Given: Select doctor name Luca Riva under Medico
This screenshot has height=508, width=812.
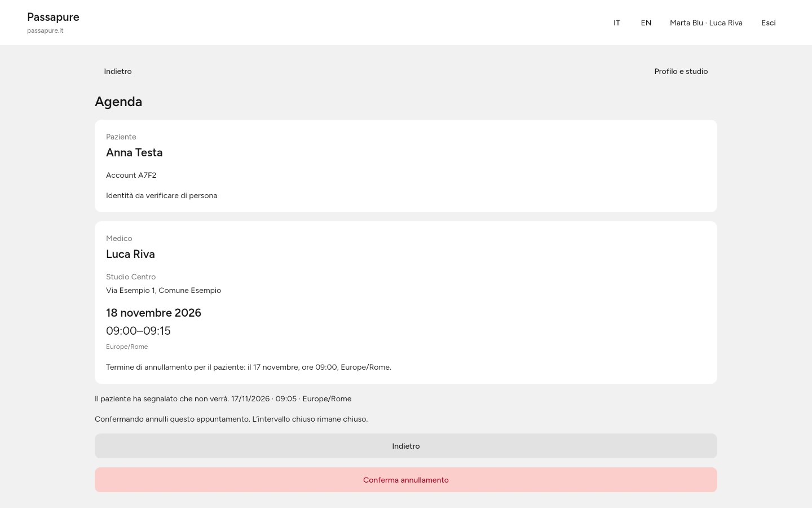Looking at the screenshot, I should pyautogui.click(x=130, y=254).
